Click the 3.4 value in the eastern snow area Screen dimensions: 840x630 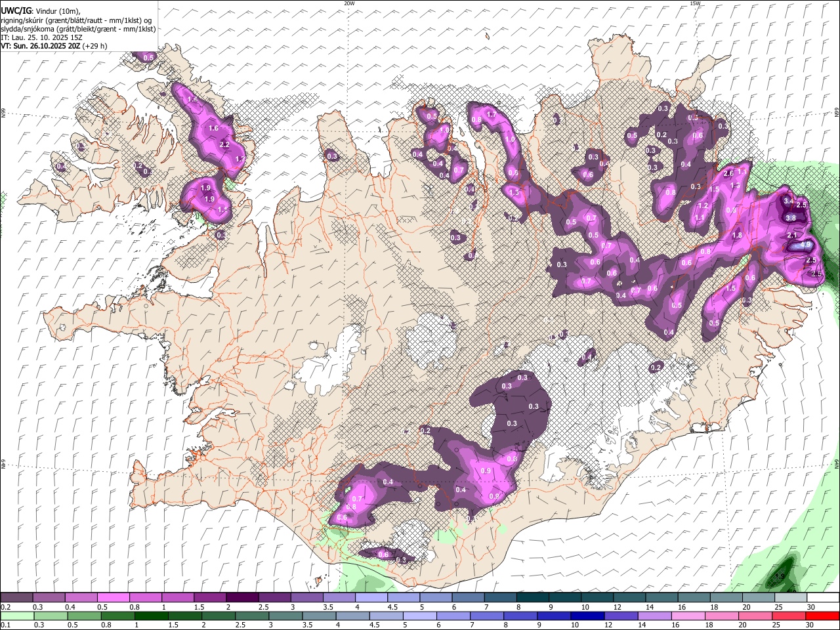(x=789, y=201)
